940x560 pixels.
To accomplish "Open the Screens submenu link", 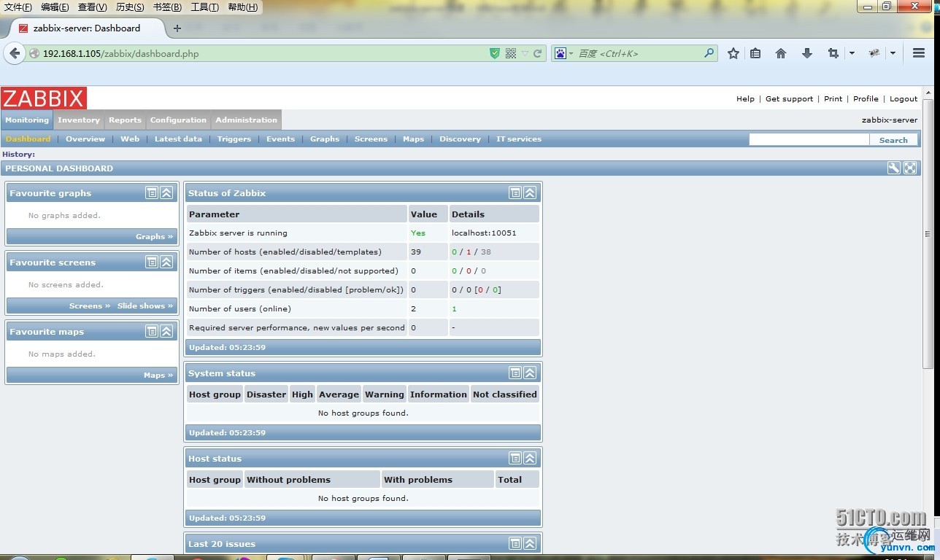I will (371, 139).
